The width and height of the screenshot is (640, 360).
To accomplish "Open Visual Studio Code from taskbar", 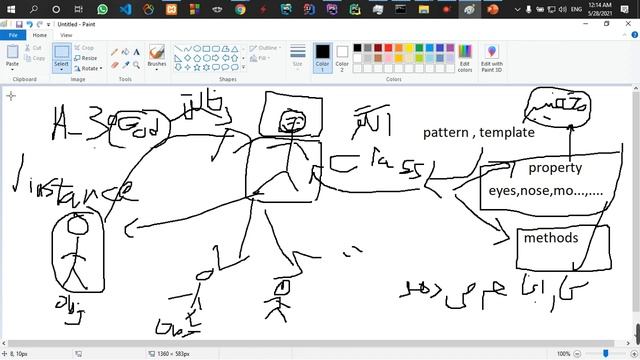I will (x=125, y=9).
